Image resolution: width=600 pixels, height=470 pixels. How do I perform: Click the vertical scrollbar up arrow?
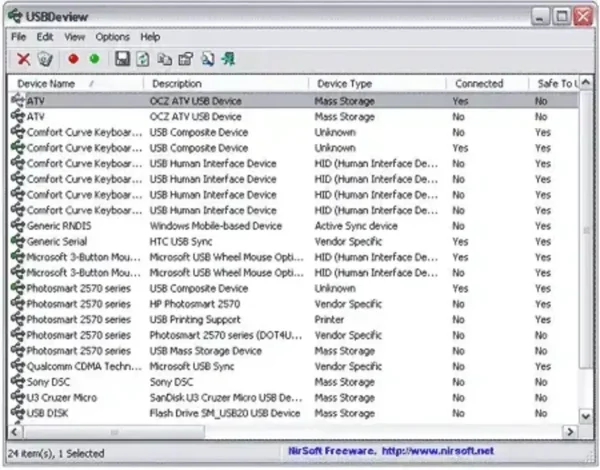[x=585, y=83]
